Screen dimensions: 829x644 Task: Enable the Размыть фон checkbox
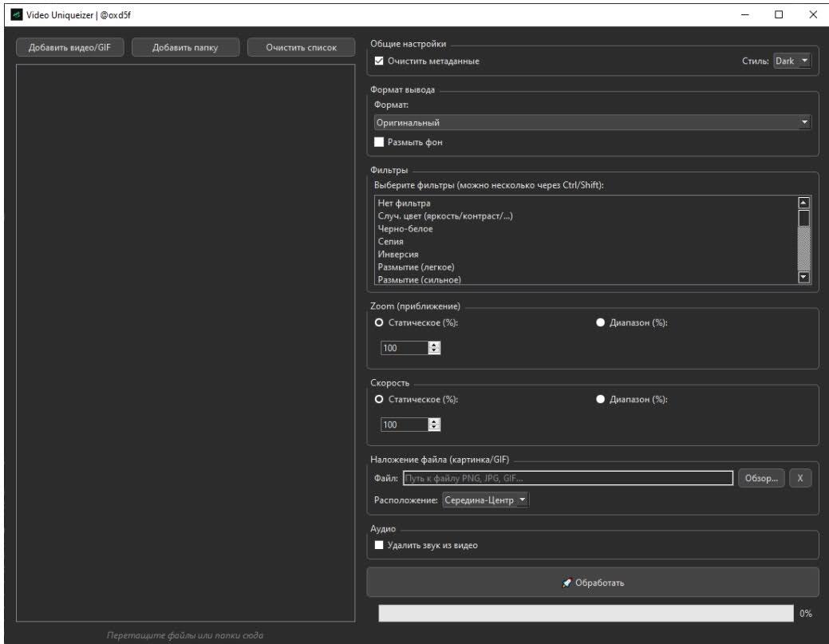[380, 142]
